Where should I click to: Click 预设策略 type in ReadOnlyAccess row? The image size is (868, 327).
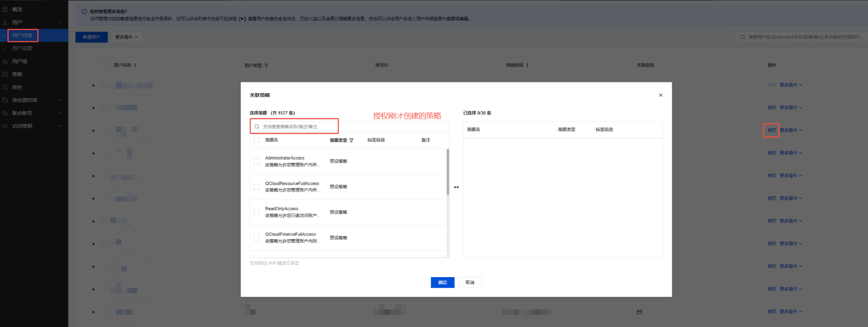tap(338, 212)
